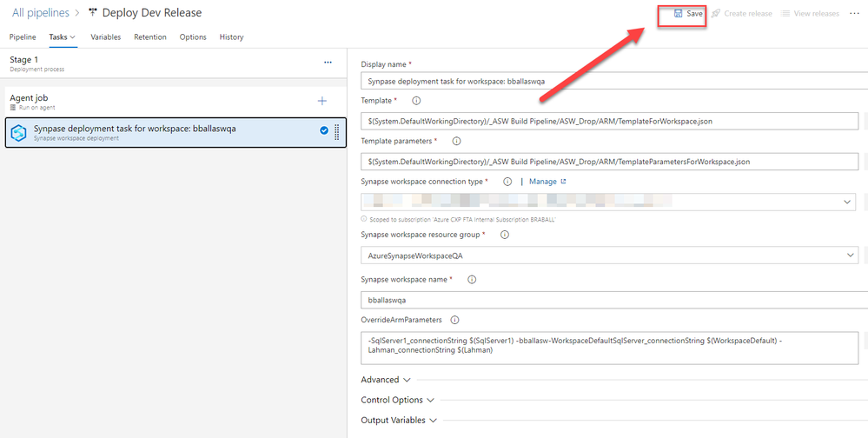Switch to the Pipeline tab
The width and height of the screenshot is (868, 438).
[23, 37]
